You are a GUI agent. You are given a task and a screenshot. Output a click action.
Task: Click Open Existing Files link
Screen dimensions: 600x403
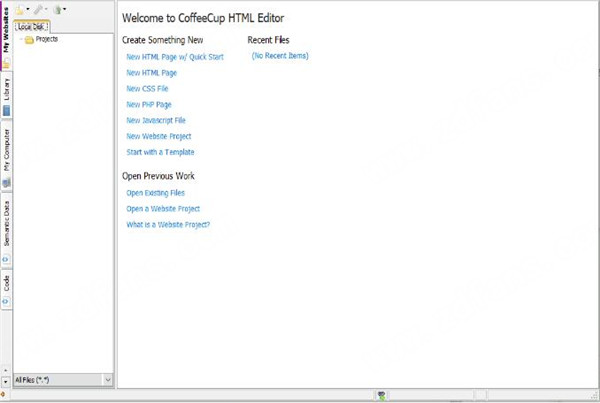(x=155, y=193)
